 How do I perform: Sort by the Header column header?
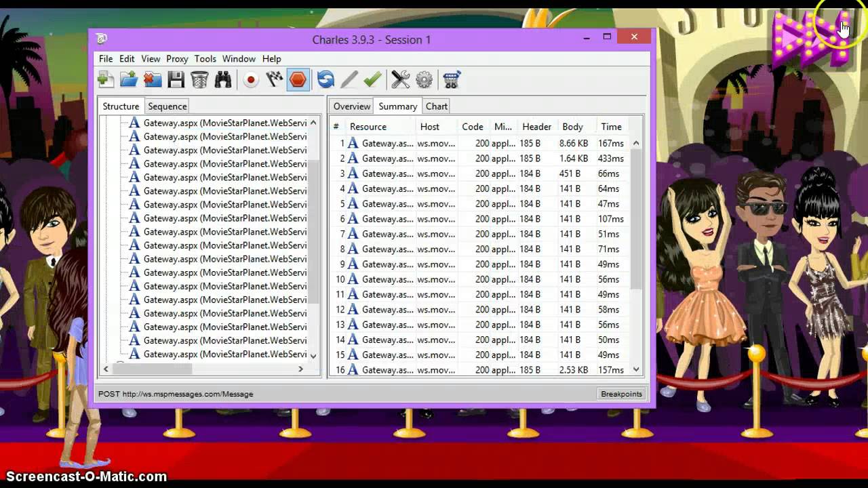(x=536, y=127)
